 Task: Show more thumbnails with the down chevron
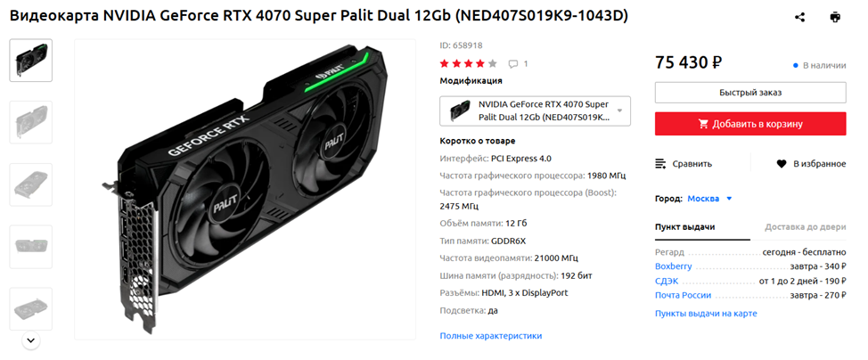coord(31,340)
